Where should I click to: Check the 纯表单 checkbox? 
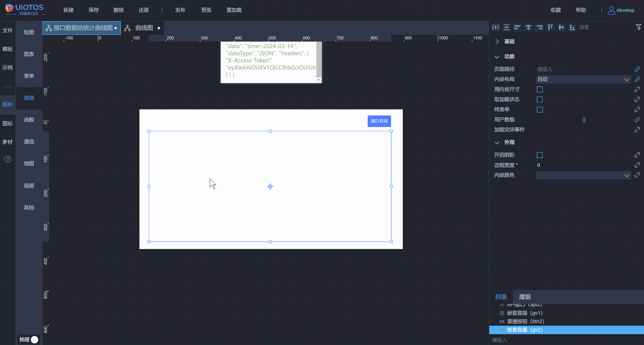[x=539, y=109]
